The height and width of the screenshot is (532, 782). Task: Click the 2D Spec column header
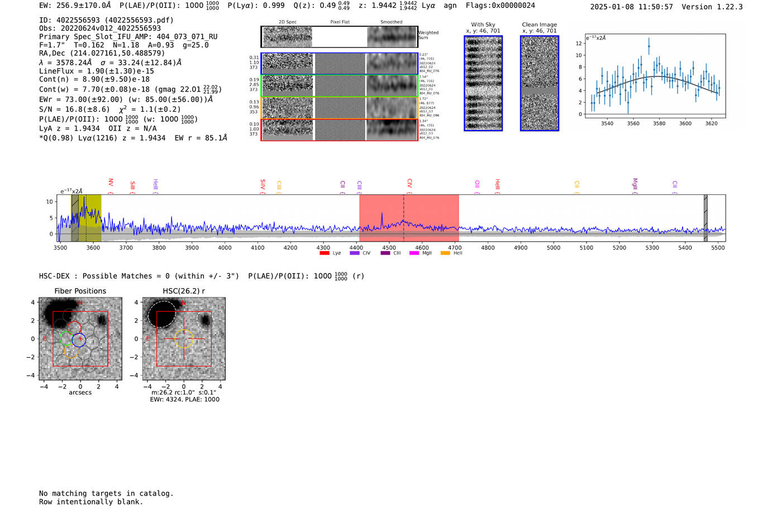pos(288,22)
